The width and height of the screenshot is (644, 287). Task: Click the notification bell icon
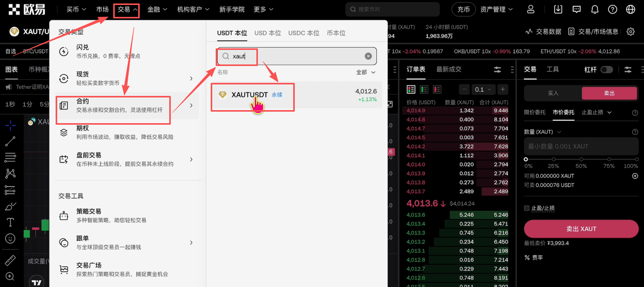point(594,10)
